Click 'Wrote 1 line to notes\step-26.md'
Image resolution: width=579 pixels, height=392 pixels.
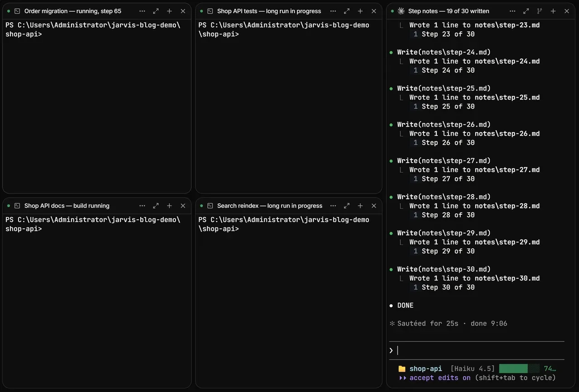coord(475,133)
